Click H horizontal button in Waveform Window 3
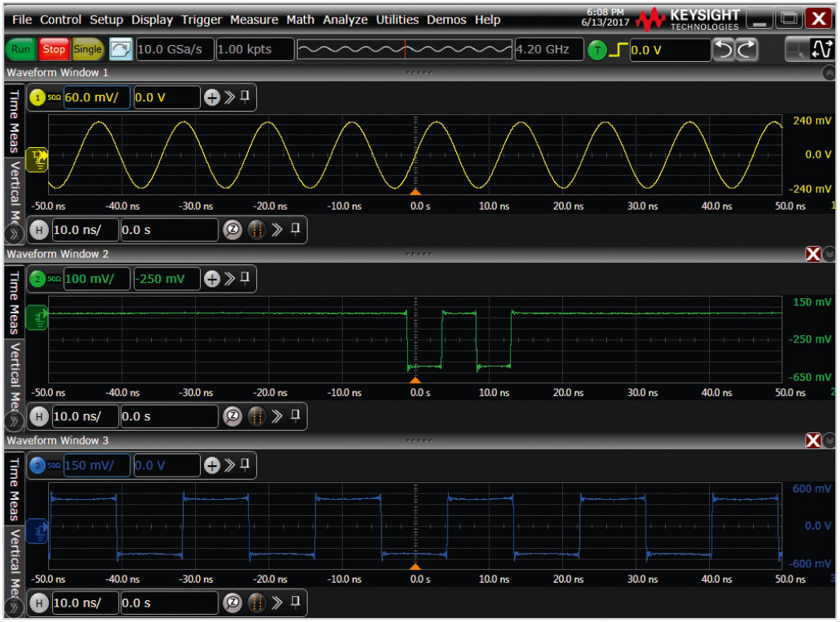Image resolution: width=840 pixels, height=622 pixels. click(39, 604)
